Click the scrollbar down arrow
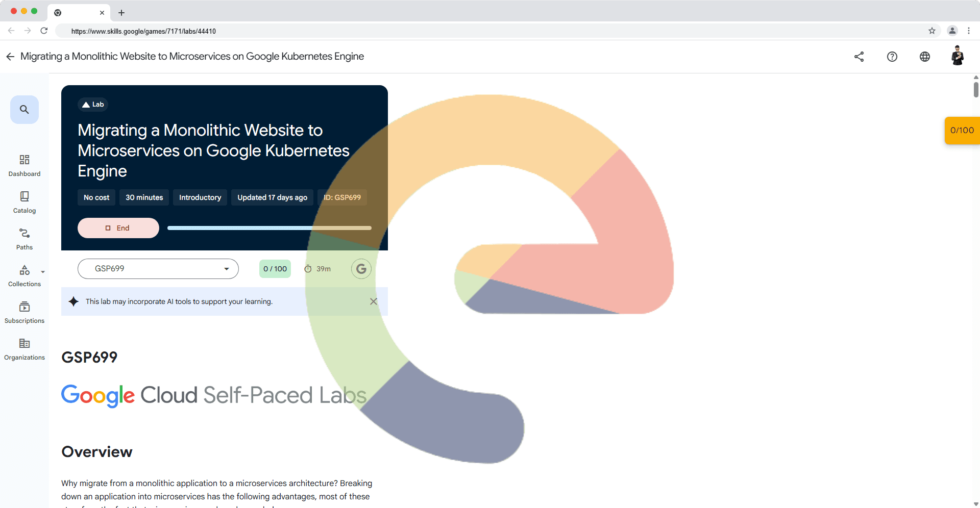The image size is (980, 508). pyautogui.click(x=976, y=504)
